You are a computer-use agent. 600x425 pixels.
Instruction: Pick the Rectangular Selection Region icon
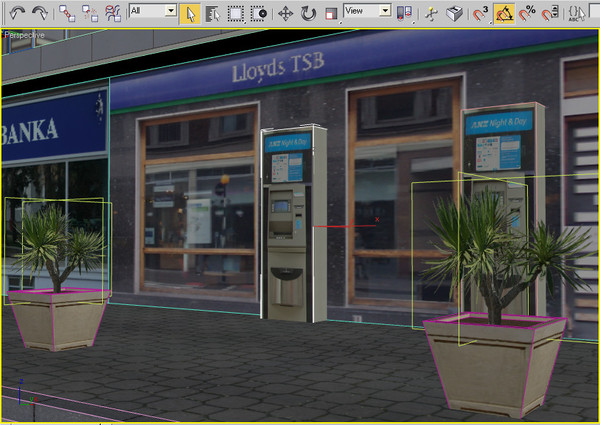point(236,14)
